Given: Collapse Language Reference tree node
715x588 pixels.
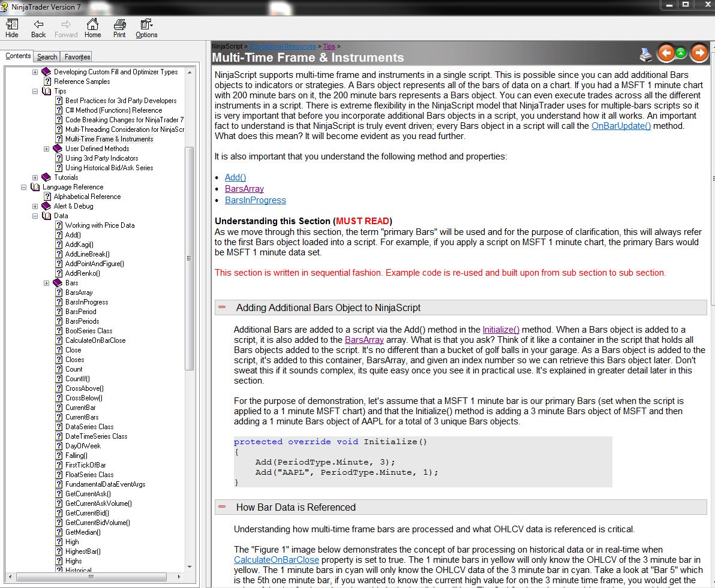Looking at the screenshot, I should click(24, 187).
